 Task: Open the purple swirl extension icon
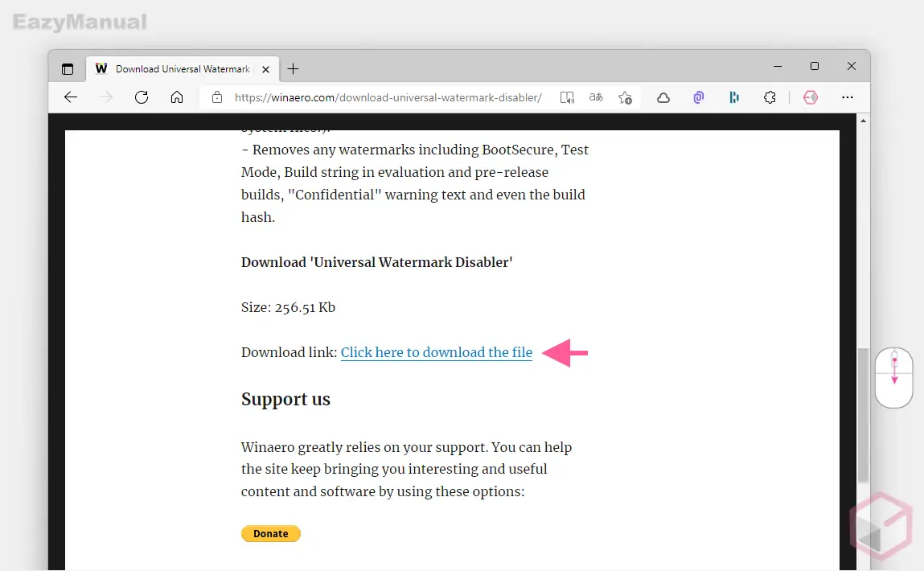pos(698,97)
